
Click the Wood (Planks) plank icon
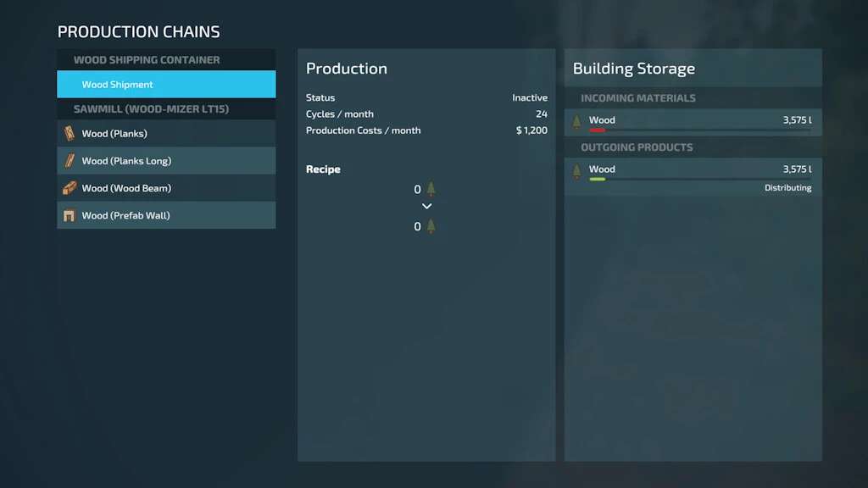click(x=70, y=134)
